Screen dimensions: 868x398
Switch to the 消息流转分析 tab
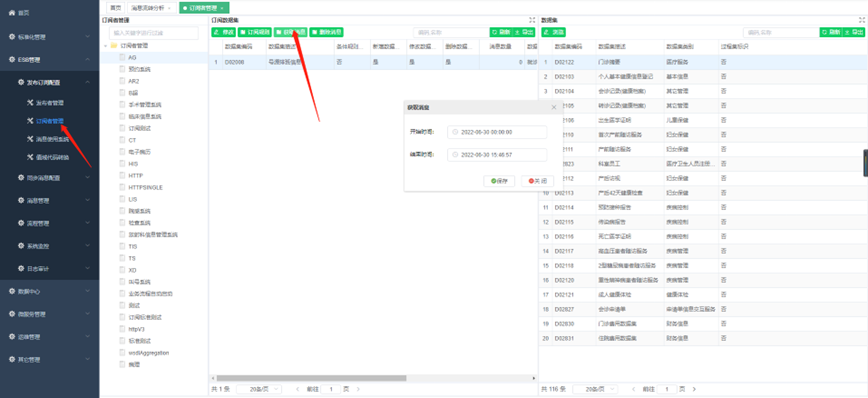coord(152,8)
